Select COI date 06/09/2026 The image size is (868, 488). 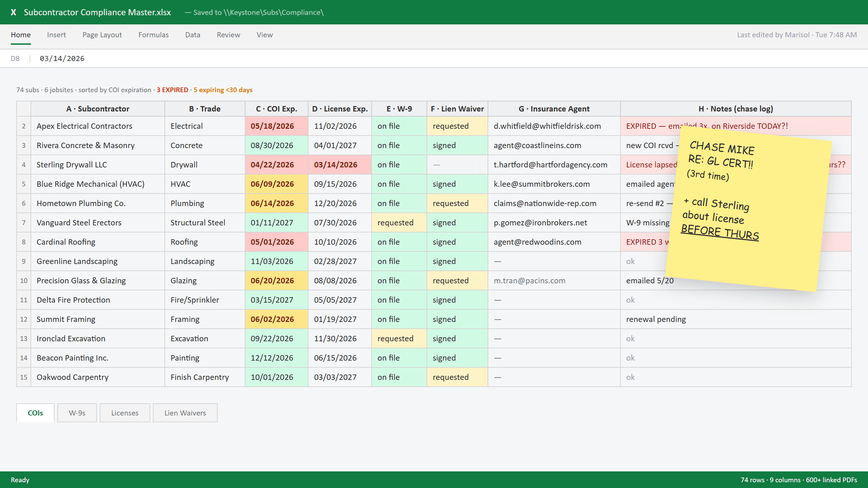(x=276, y=184)
